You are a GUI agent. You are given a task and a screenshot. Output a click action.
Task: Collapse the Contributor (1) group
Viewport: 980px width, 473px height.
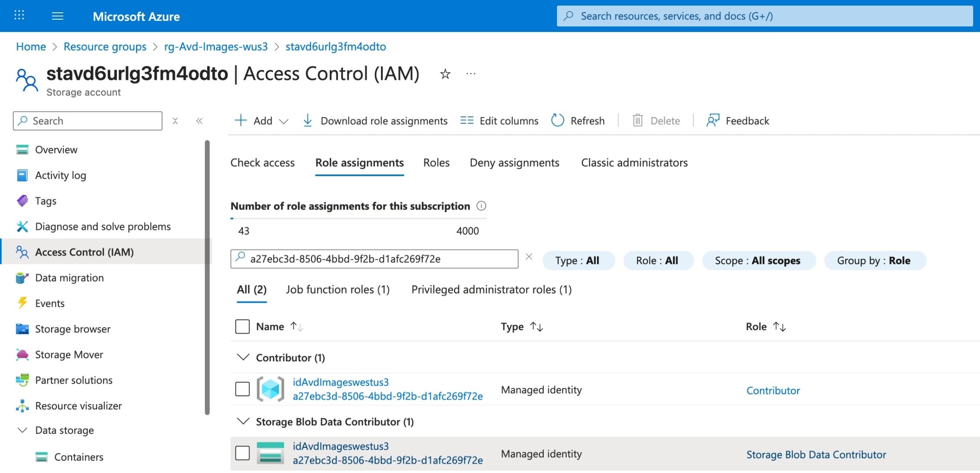click(x=243, y=357)
